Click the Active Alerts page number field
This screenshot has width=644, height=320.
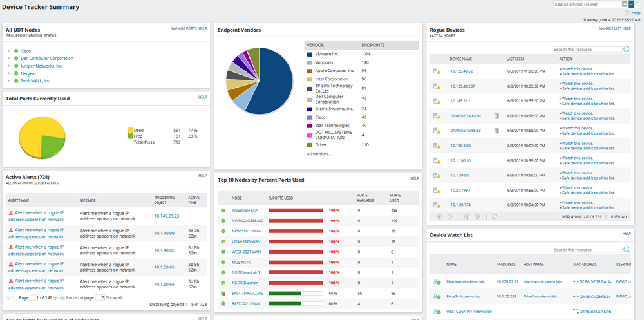35,298
